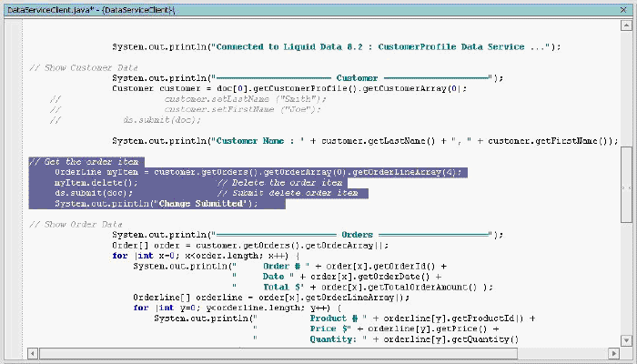This screenshot has height=364, width=637.
Task: Click the "// Delete the order item" comment
Action: click(280, 182)
